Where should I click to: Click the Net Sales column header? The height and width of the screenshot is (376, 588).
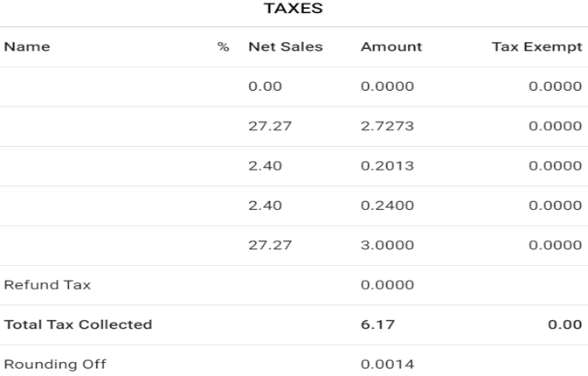(x=285, y=47)
